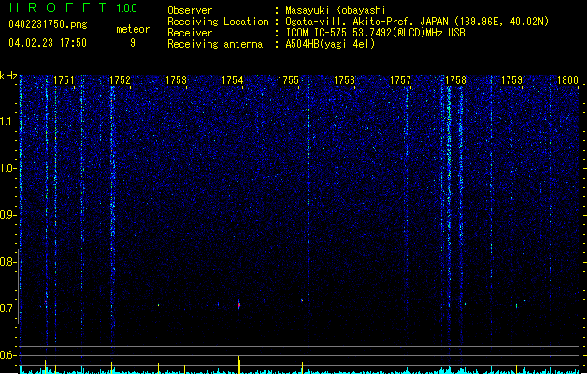Click the 0.9 kHz axis tick label
Image resolution: width=588 pixels, height=374 pixels.
click(7, 215)
